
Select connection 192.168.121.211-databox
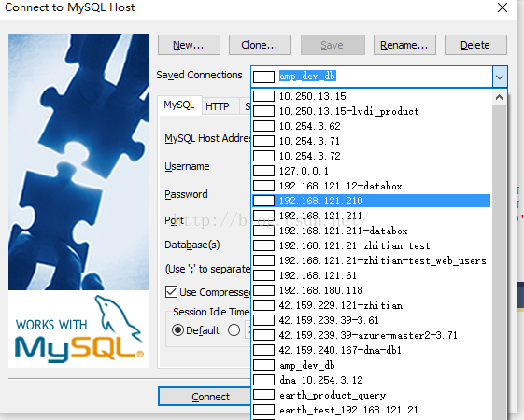point(371,231)
